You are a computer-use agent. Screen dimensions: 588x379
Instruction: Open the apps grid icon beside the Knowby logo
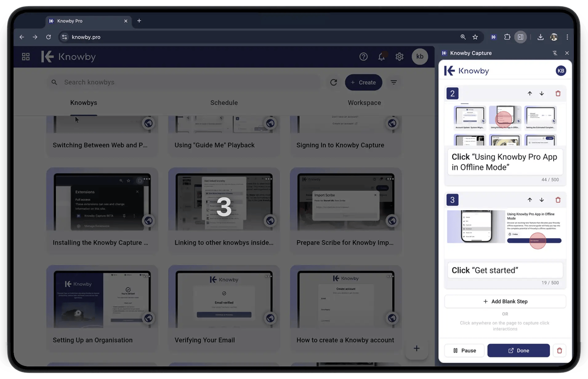pyautogui.click(x=26, y=56)
